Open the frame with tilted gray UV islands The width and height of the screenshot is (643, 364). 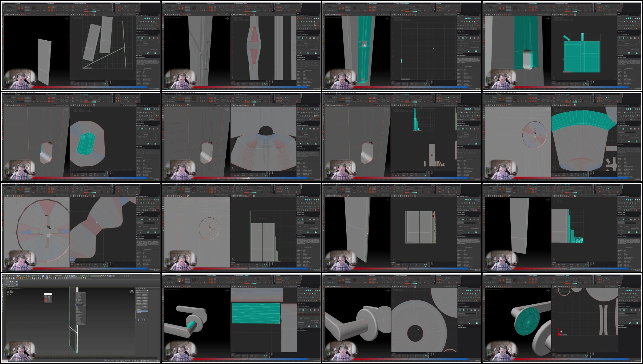coord(81,46)
